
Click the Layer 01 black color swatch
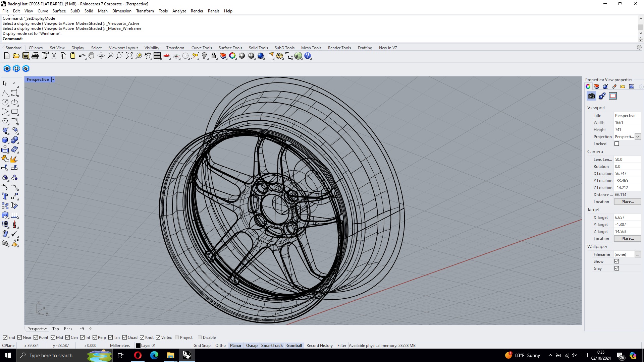138,346
